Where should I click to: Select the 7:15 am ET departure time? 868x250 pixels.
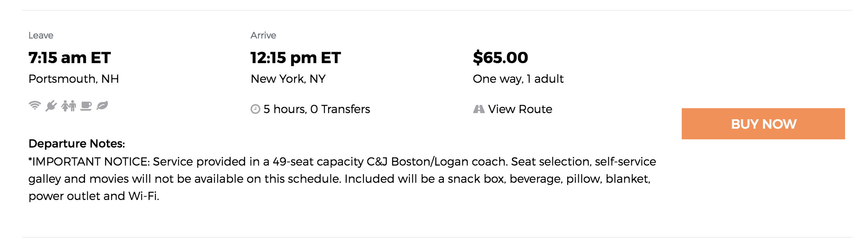(x=70, y=58)
